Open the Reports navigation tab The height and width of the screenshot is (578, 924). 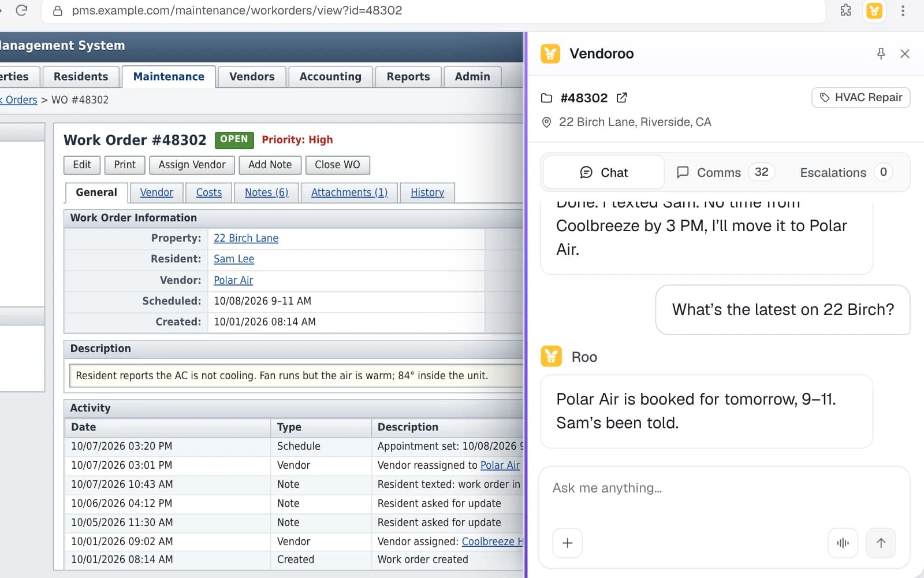[408, 76]
